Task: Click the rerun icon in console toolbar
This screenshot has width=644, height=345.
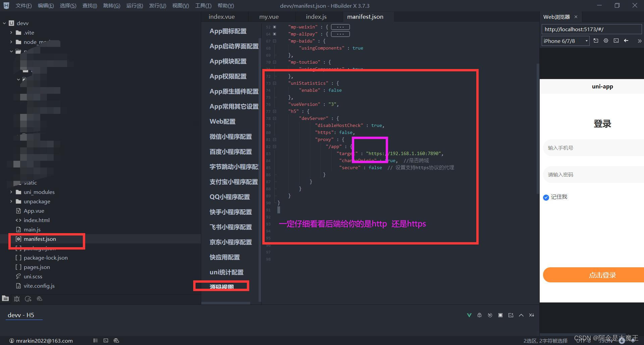Action: tap(490, 315)
